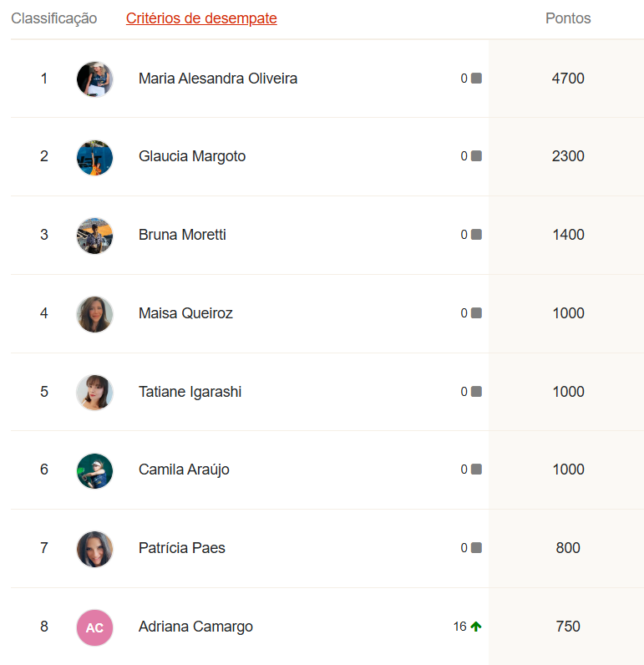The height and width of the screenshot is (665, 644).
Task: Click the Classificação column header
Action: tap(54, 18)
